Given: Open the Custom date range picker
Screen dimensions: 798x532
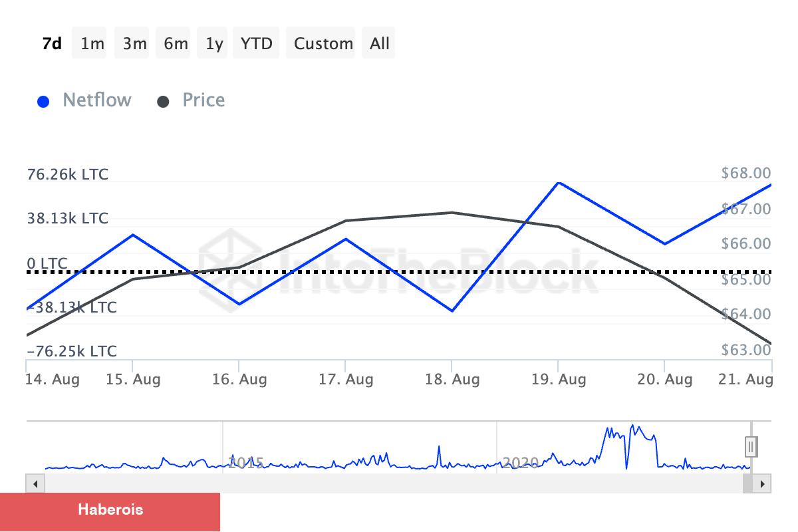Looking at the screenshot, I should point(323,43).
